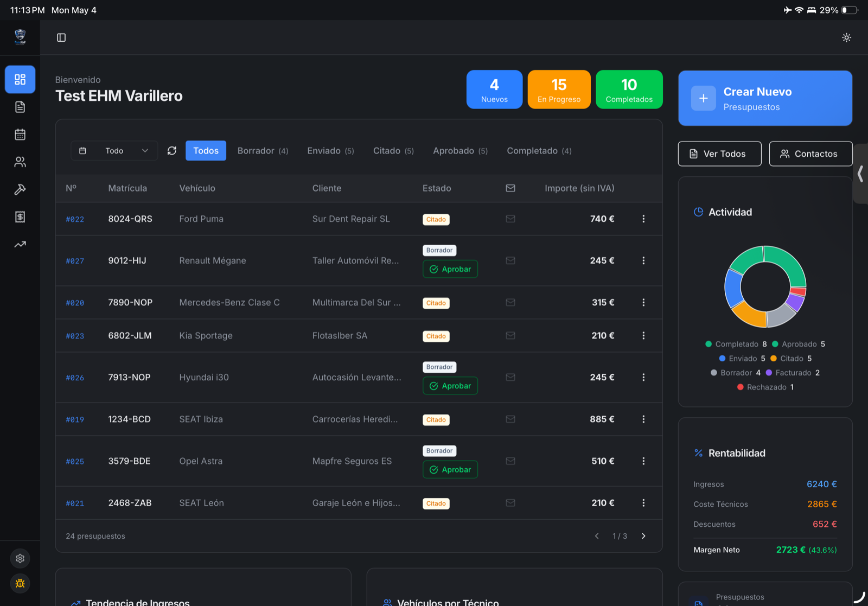Open budget link #019

[x=75, y=419]
